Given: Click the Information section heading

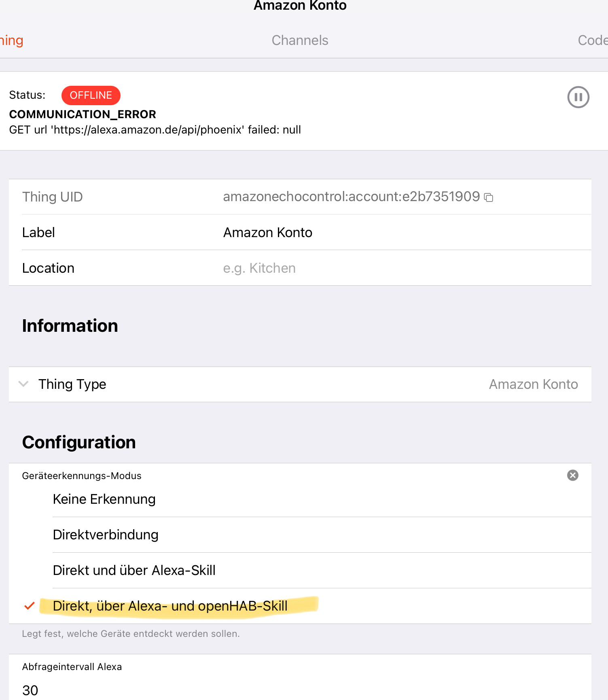Looking at the screenshot, I should tap(70, 326).
